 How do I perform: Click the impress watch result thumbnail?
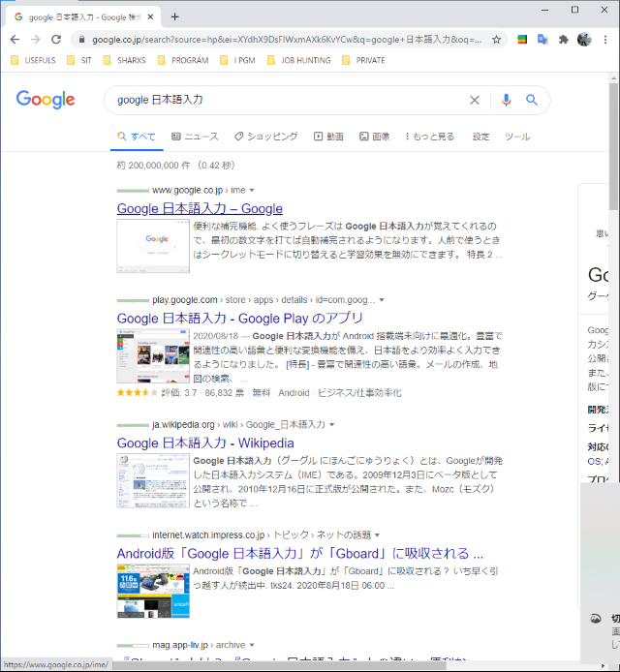click(153, 591)
